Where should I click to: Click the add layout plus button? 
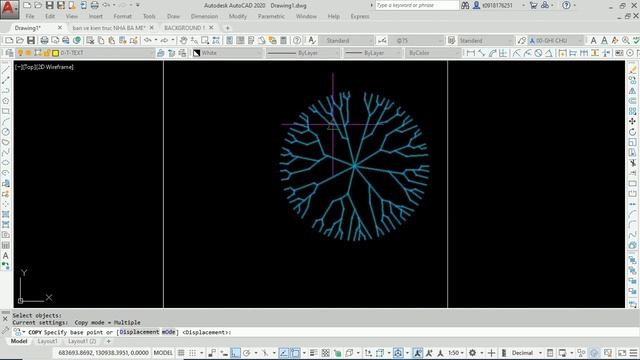click(109, 341)
